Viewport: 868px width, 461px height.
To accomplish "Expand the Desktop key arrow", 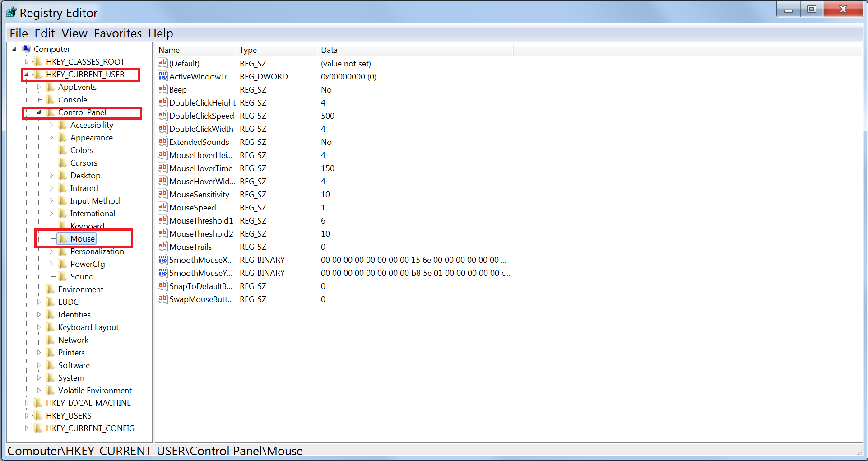I will (51, 175).
